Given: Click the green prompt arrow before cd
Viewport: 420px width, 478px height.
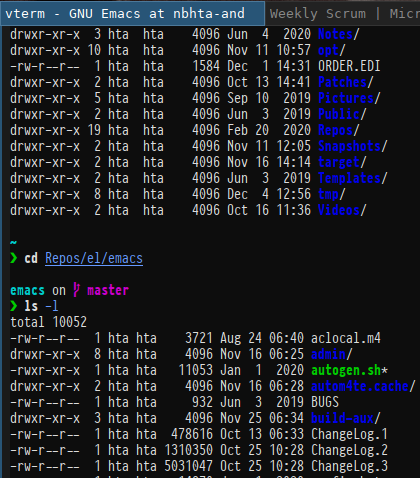Looking at the screenshot, I should pyautogui.click(x=14, y=258).
